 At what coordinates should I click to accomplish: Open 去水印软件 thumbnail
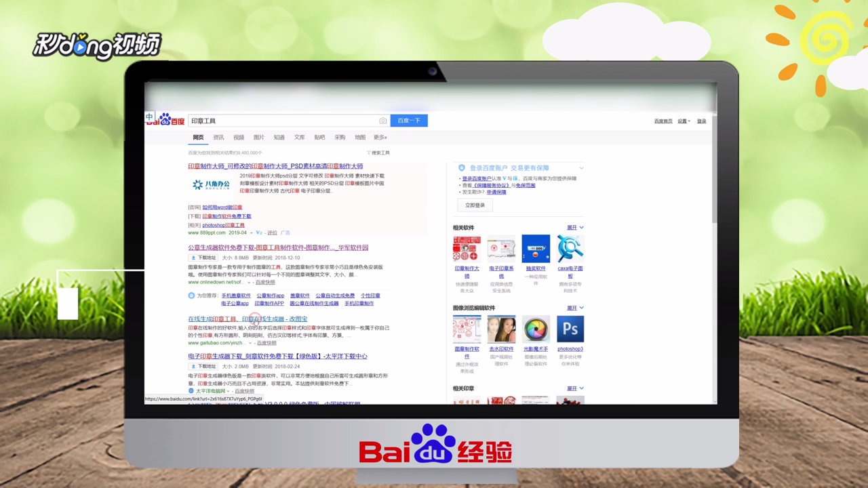pos(501,329)
